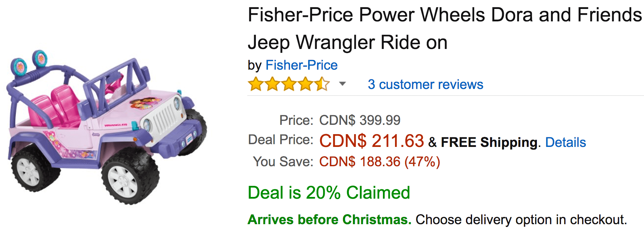This screenshot has height=229, width=644.
Task: Click the fourth gold rating star
Action: [x=305, y=84]
